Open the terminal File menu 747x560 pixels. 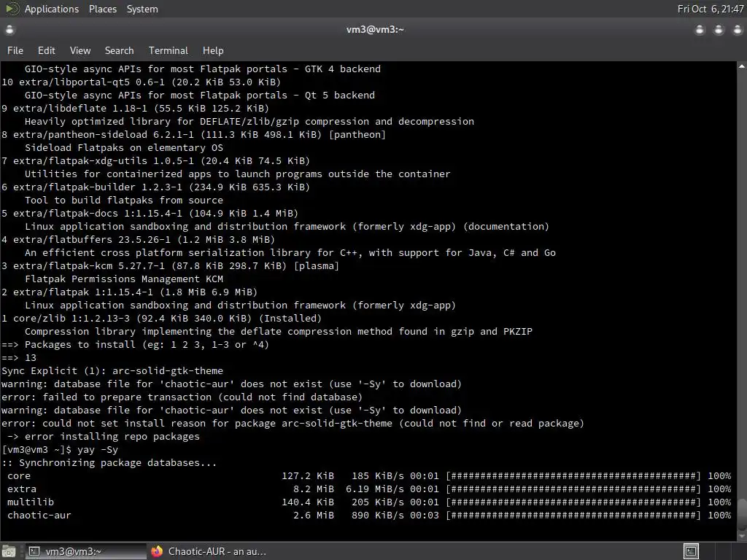click(15, 50)
